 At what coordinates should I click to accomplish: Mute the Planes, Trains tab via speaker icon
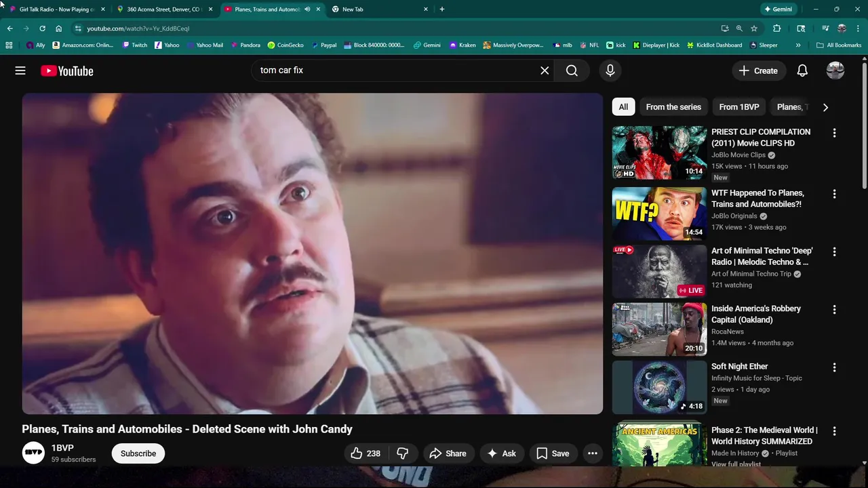(307, 9)
